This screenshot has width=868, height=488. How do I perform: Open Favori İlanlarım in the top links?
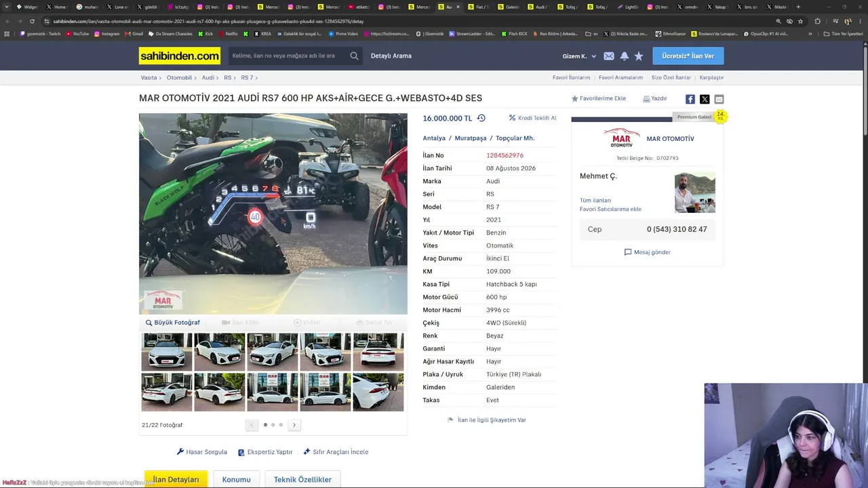[571, 78]
